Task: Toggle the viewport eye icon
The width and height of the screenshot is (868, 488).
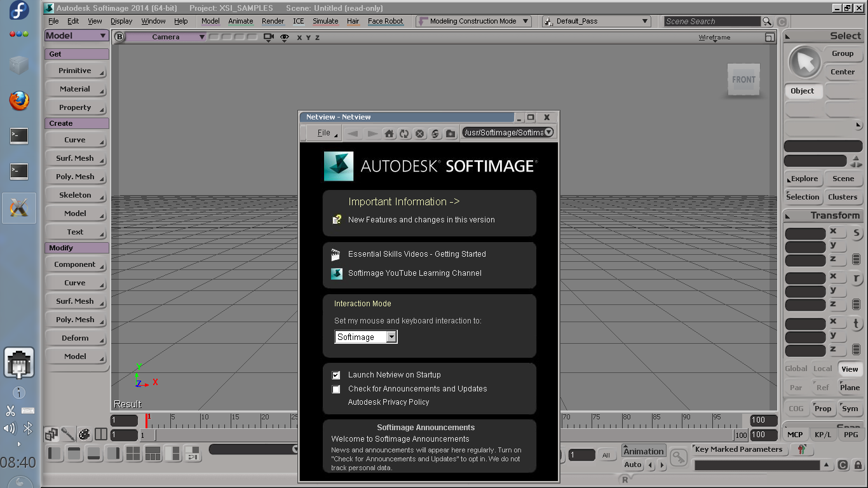Action: click(284, 37)
